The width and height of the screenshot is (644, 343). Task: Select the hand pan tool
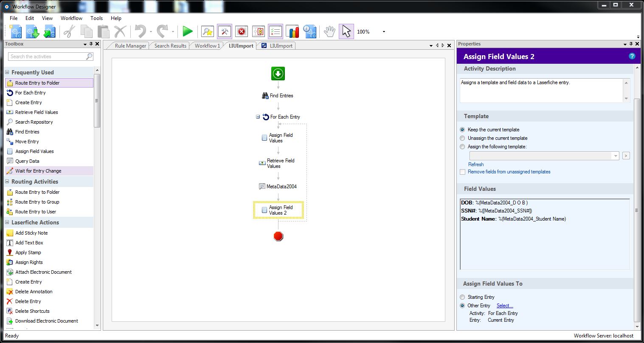point(329,31)
